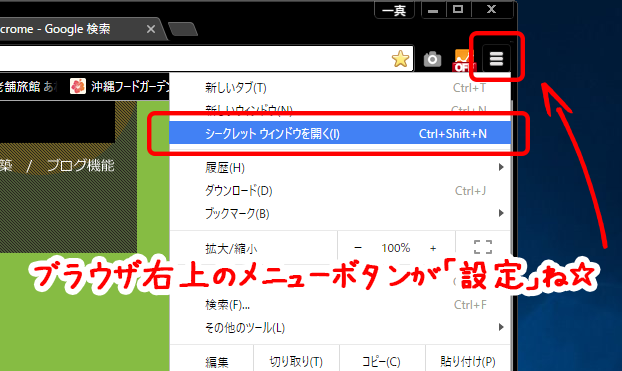Click the 一真 profile button
622x371 pixels.
point(394,10)
